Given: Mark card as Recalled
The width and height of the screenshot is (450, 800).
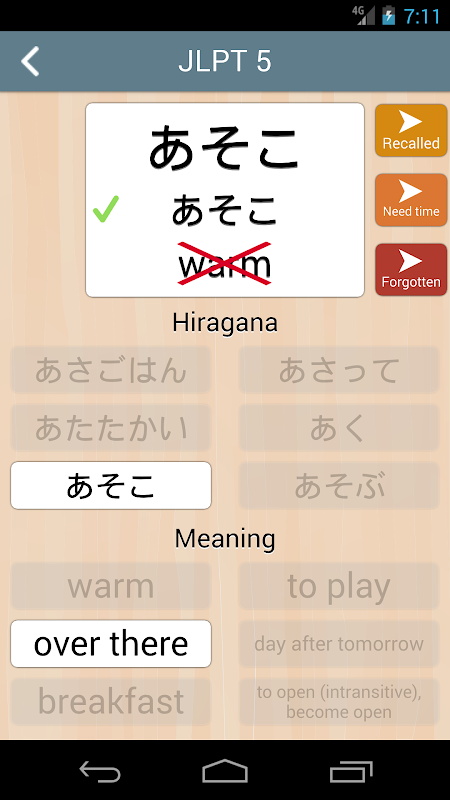Looking at the screenshot, I should coord(411,130).
